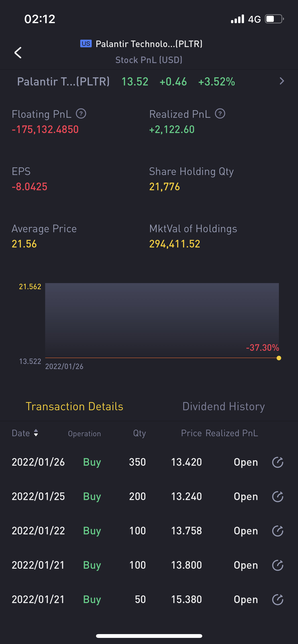The height and width of the screenshot is (644, 298).
Task: Switch to Dividend History tab
Action: tap(223, 406)
